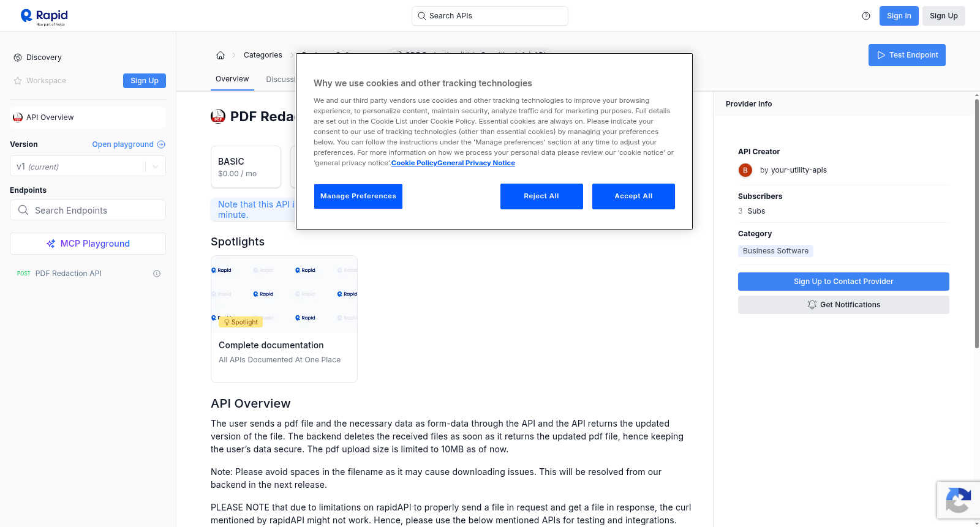Click the API Overview PDF icon
Viewport: 980px width, 527px height.
(x=18, y=118)
